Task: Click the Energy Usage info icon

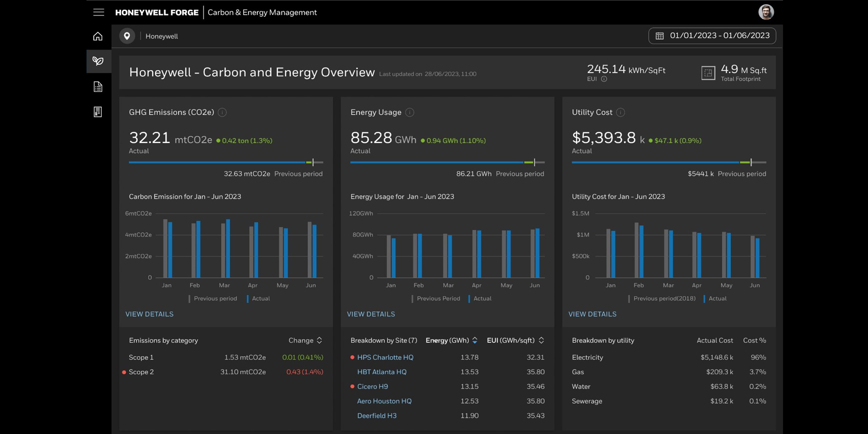Action: pyautogui.click(x=409, y=112)
